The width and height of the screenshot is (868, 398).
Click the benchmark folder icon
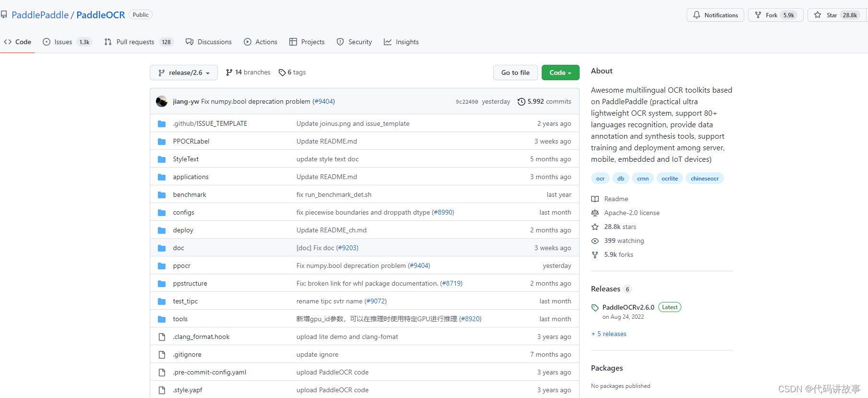click(x=162, y=195)
